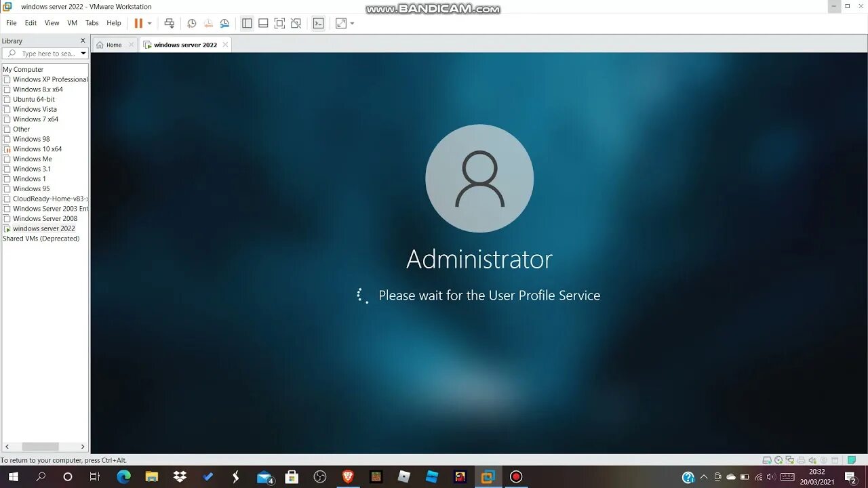Revert the virtual machine to its snapshot

pyautogui.click(x=208, y=23)
